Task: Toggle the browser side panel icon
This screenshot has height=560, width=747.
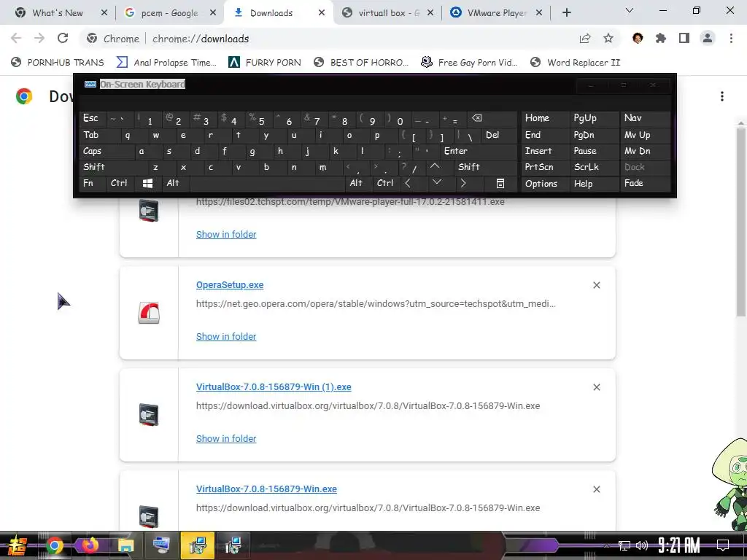Action: point(684,38)
